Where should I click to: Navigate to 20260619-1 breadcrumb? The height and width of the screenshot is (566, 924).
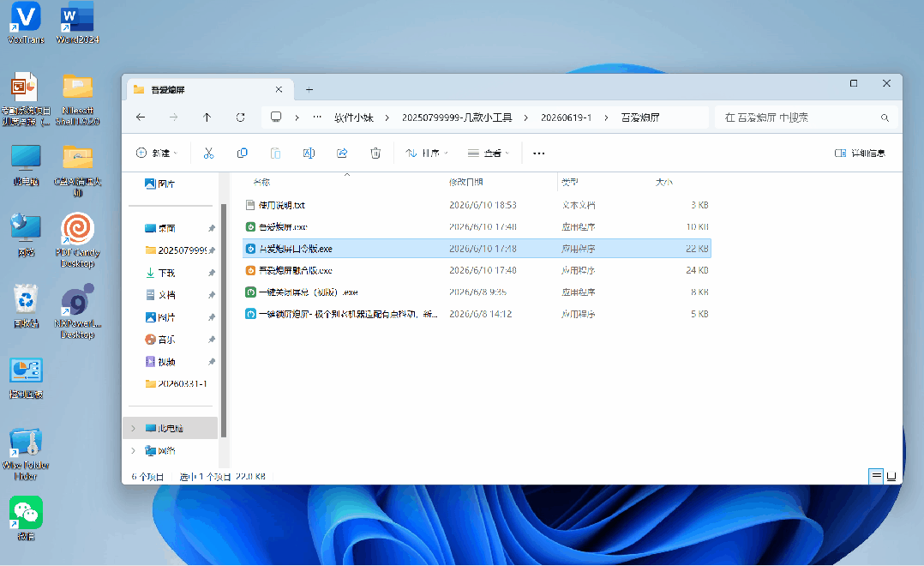[x=566, y=118]
